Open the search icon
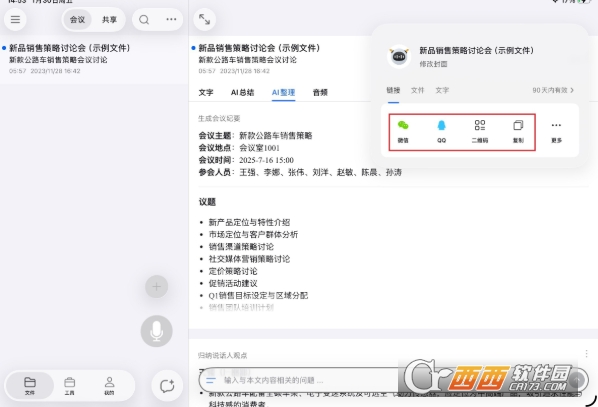This screenshot has height=407, width=598. (144, 19)
